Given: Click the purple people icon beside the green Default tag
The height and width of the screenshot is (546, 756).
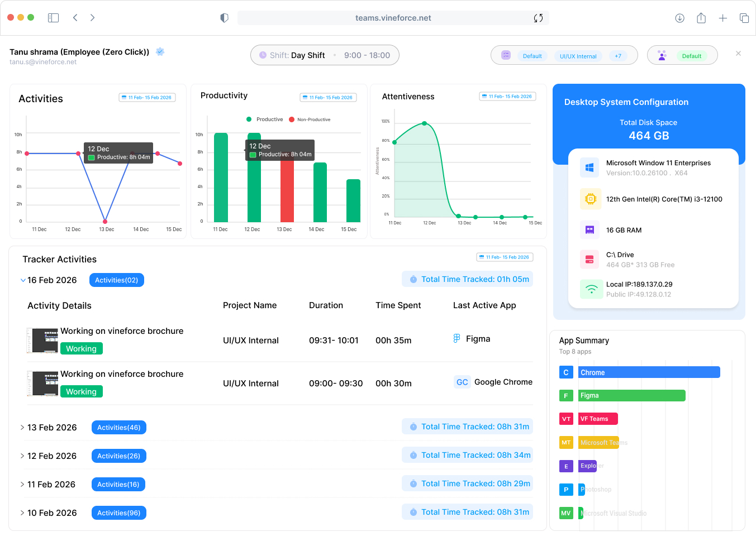Looking at the screenshot, I should pos(662,55).
